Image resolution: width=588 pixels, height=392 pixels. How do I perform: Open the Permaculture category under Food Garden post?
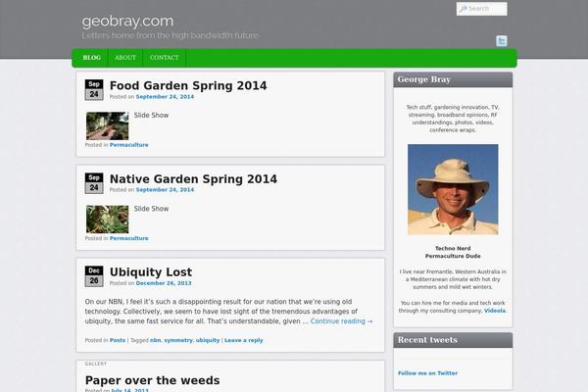point(128,145)
